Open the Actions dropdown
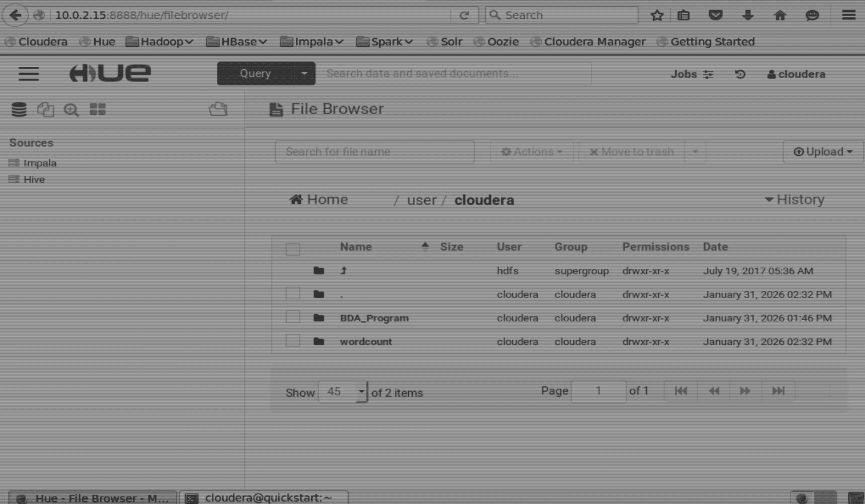The image size is (865, 504). 532,152
